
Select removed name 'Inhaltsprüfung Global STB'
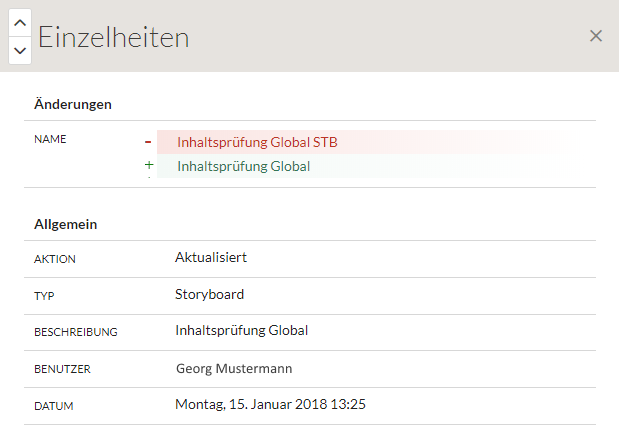point(257,142)
